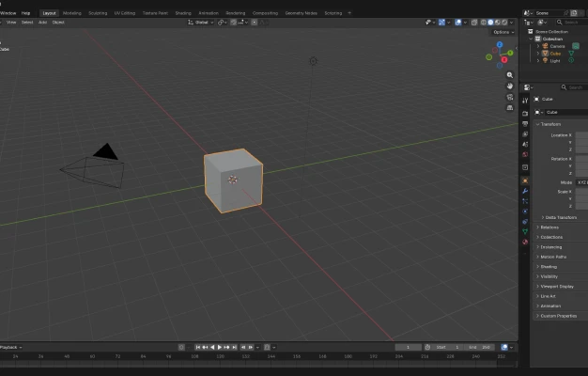The height and width of the screenshot is (376, 588).
Task: Open the Global transform orientation dropdown
Action: (x=201, y=23)
